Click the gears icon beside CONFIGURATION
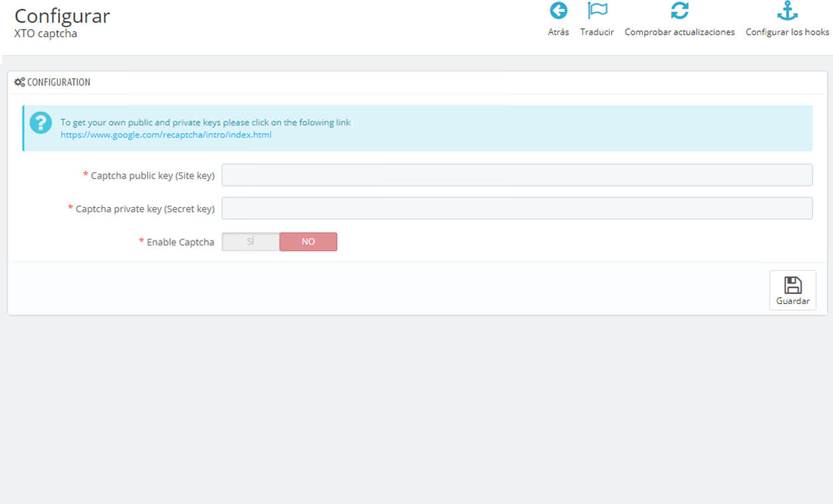Screen dimensions: 833x504 tap(20, 81)
